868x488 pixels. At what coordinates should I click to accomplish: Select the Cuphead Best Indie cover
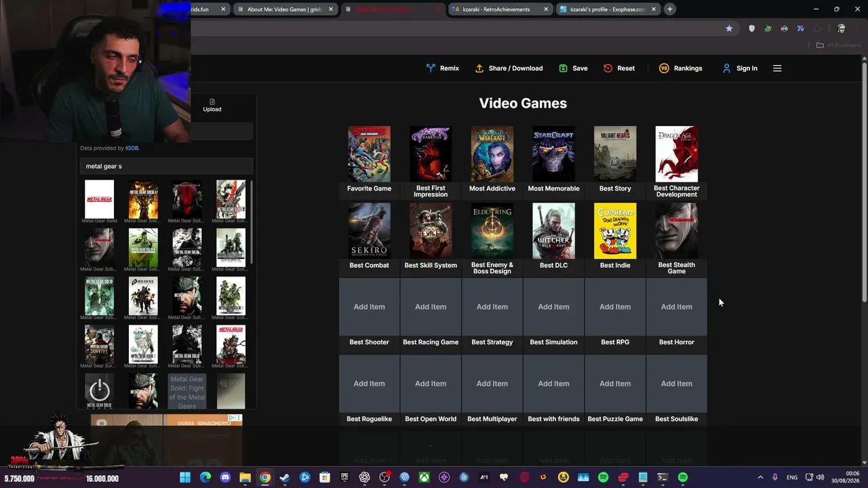[615, 230]
